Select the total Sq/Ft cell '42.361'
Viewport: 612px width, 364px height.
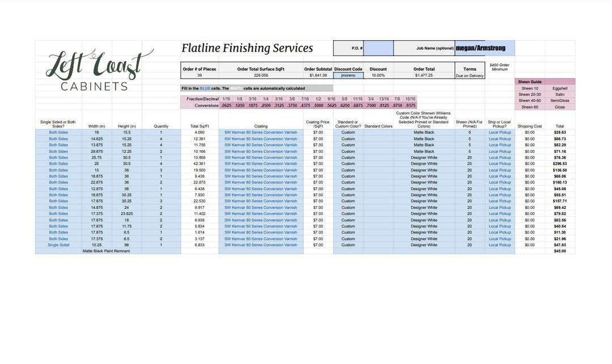click(199, 164)
